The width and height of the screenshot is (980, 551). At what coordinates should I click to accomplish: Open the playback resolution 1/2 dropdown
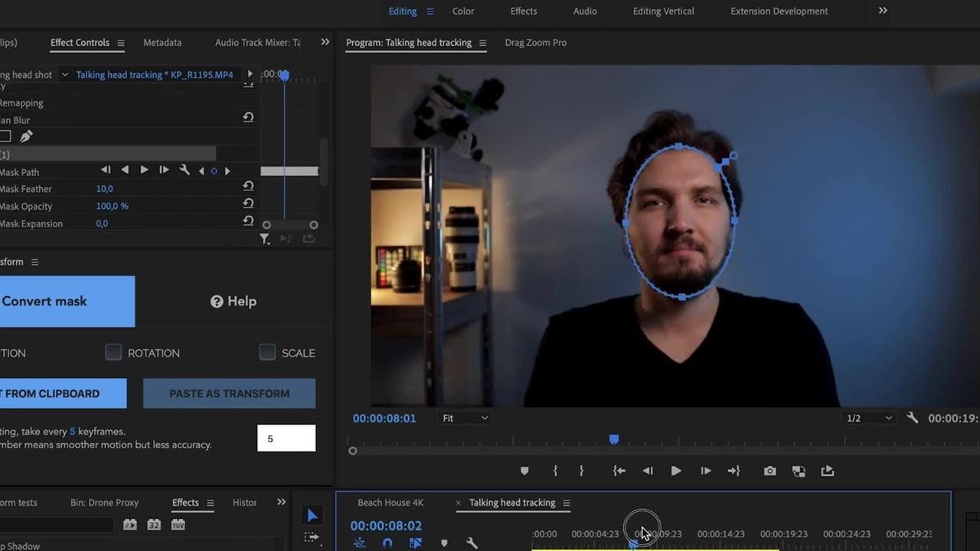pyautogui.click(x=867, y=418)
